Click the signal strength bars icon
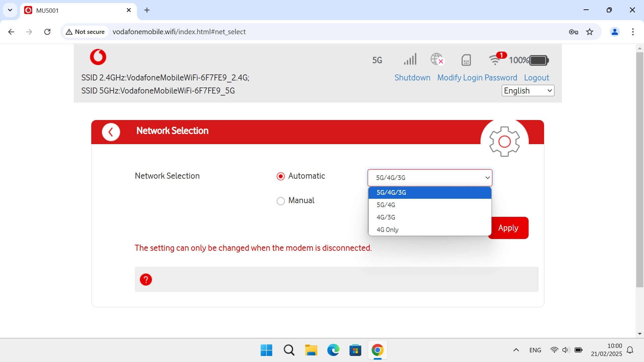The height and width of the screenshot is (362, 644). 410,59
